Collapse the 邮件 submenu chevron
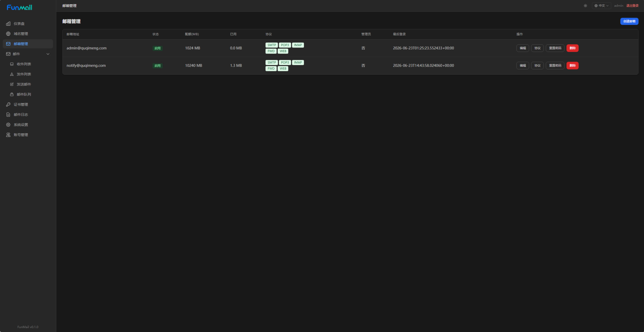Image resolution: width=644 pixels, height=332 pixels. pos(48,54)
